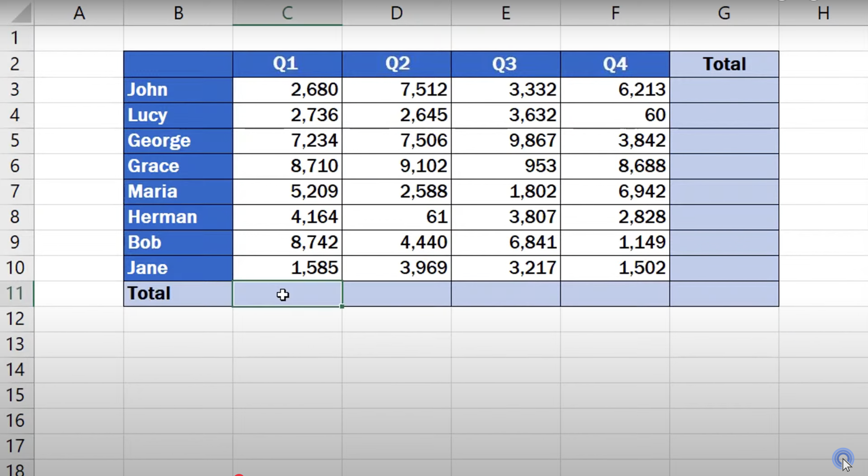Click the Total column header cell
The width and height of the screenshot is (868, 476).
click(x=724, y=64)
